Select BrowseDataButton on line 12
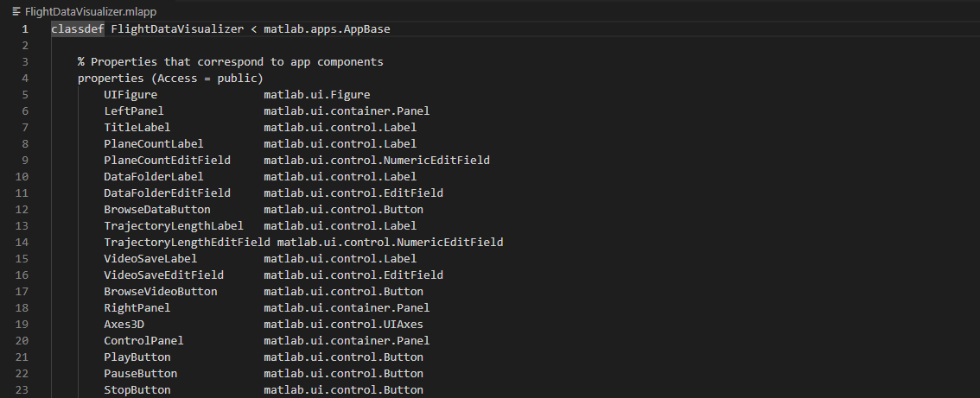This screenshot has width=980, height=398. click(157, 209)
